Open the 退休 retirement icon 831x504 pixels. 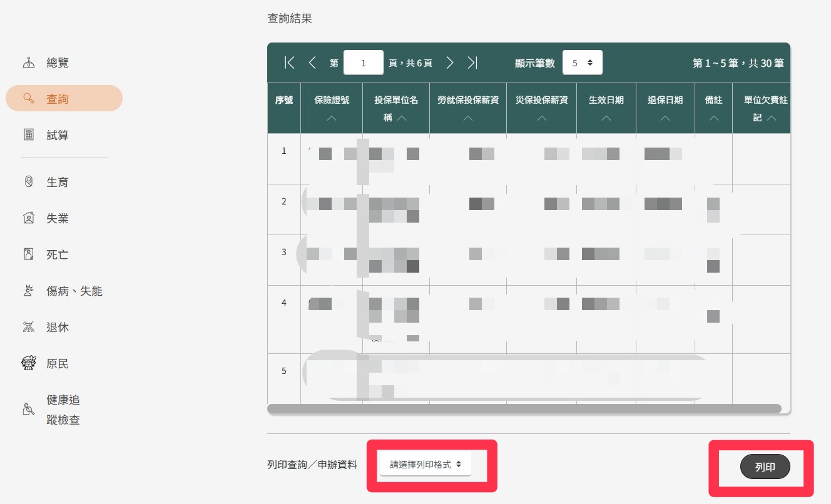[x=29, y=327]
